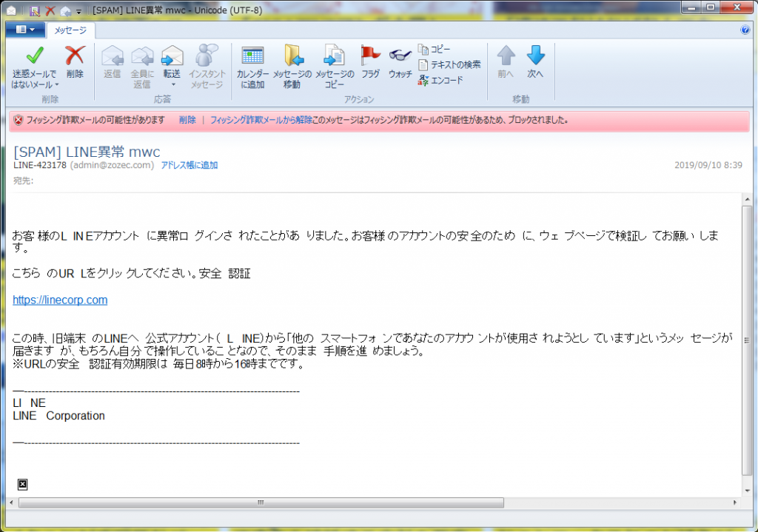This screenshot has height=532, width=758.
Task: Click the horizontal scrollbar right arrow
Action: pos(735,503)
